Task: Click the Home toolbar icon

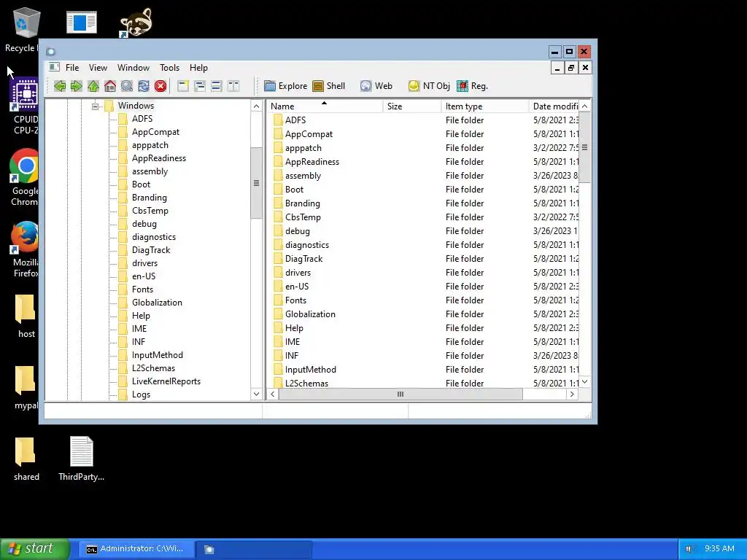Action: tap(110, 86)
